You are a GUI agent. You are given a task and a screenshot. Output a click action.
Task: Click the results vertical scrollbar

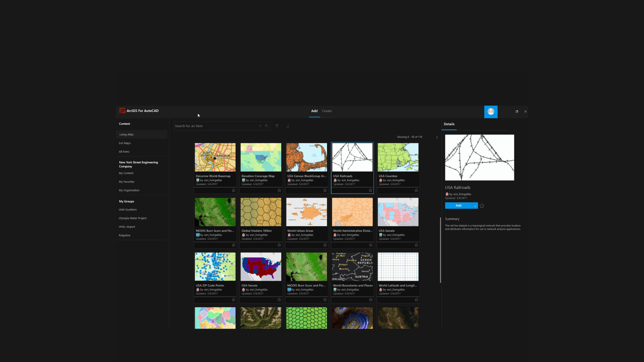point(440,250)
